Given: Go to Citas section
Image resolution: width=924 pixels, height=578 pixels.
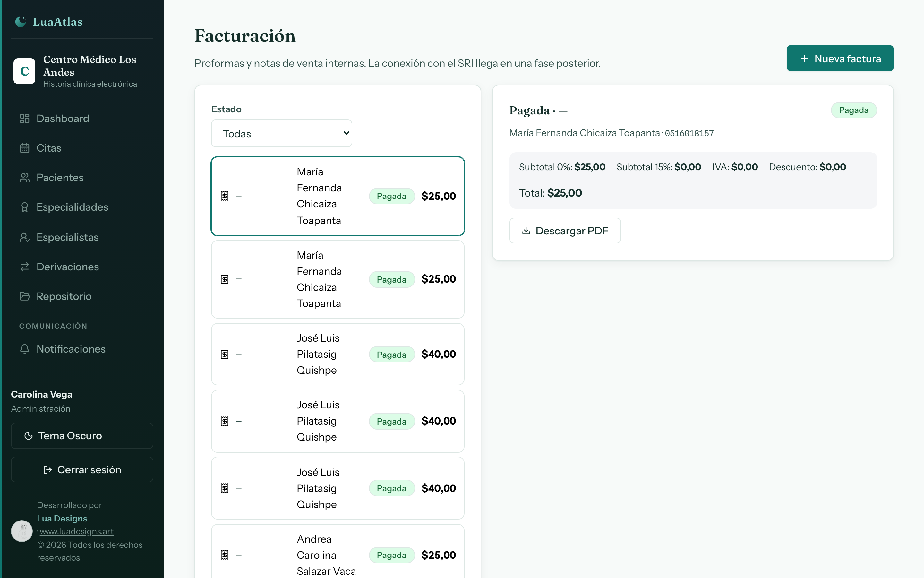Looking at the screenshot, I should (x=82, y=148).
